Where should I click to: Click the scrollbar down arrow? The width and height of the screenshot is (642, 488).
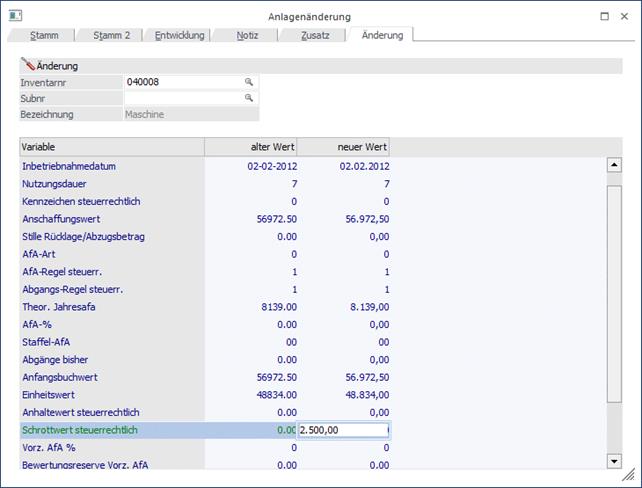point(614,460)
